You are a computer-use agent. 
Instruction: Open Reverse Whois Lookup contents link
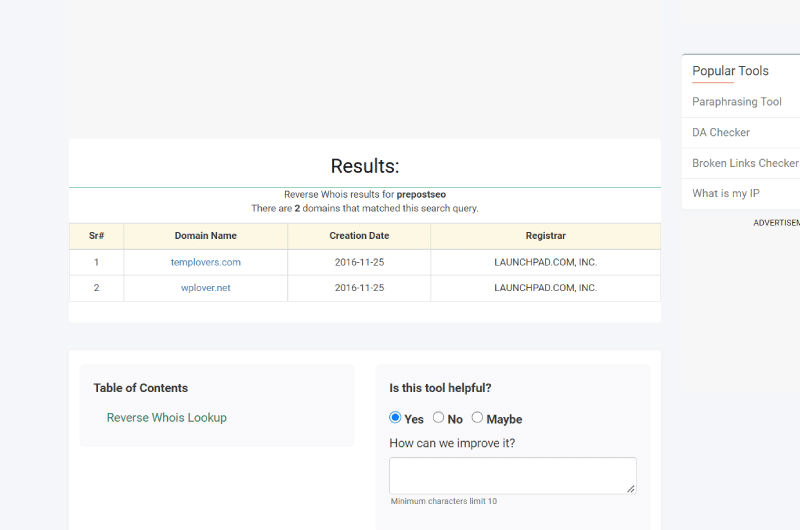pos(166,418)
